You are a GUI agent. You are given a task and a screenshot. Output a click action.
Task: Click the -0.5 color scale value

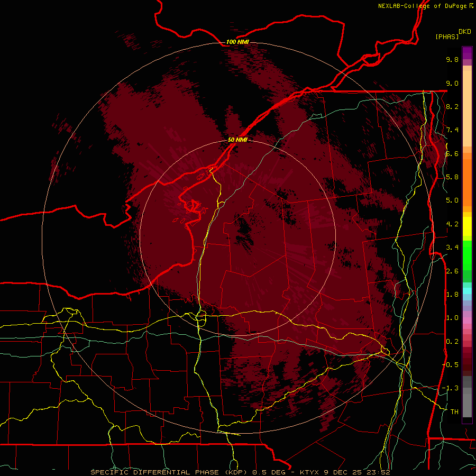point(450,365)
